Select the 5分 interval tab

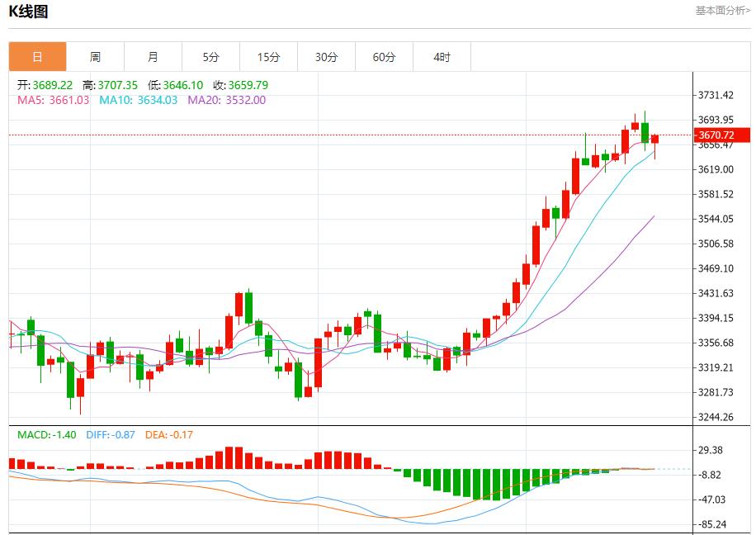(x=210, y=57)
